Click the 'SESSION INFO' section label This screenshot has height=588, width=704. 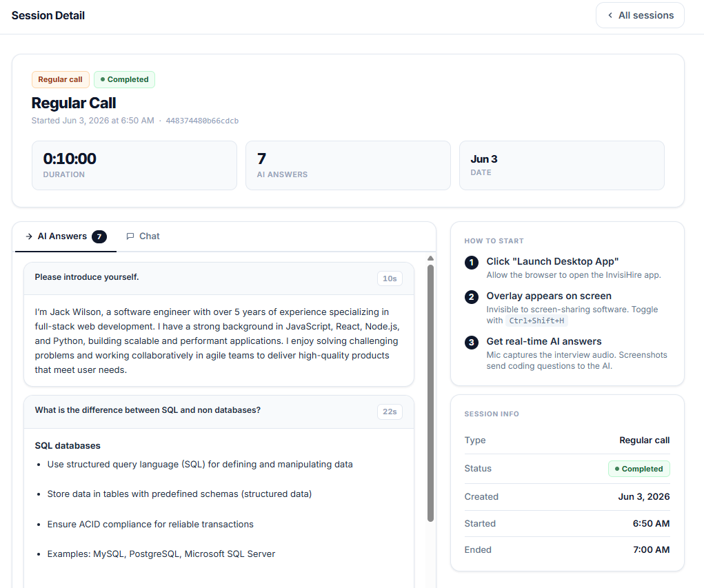click(492, 414)
